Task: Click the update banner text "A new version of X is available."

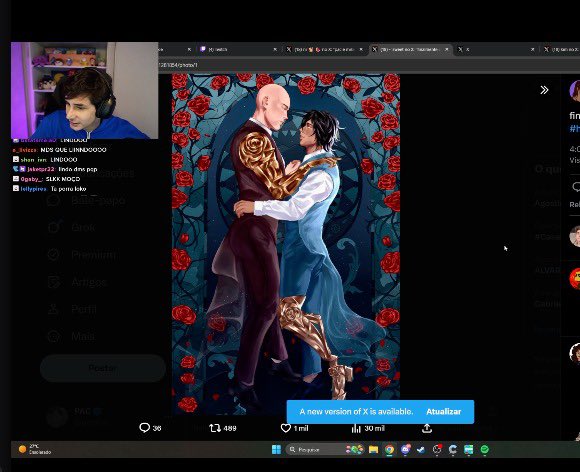Action: [356, 412]
